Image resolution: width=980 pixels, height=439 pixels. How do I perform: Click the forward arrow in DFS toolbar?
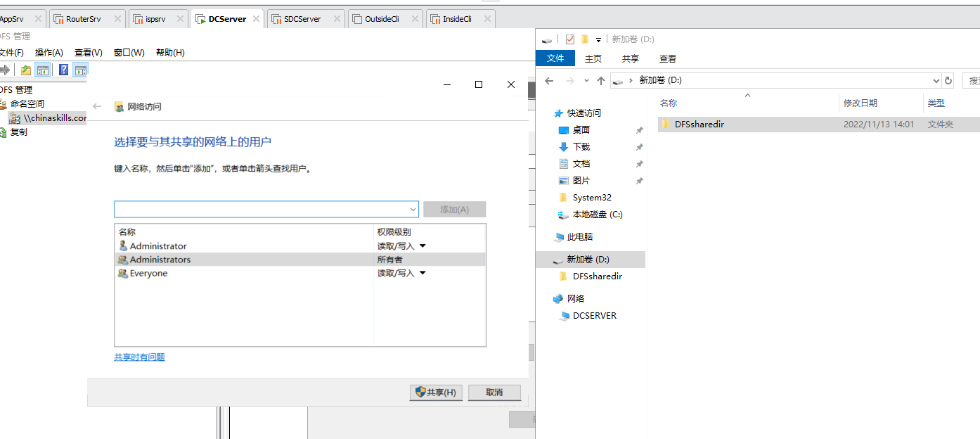(5, 70)
